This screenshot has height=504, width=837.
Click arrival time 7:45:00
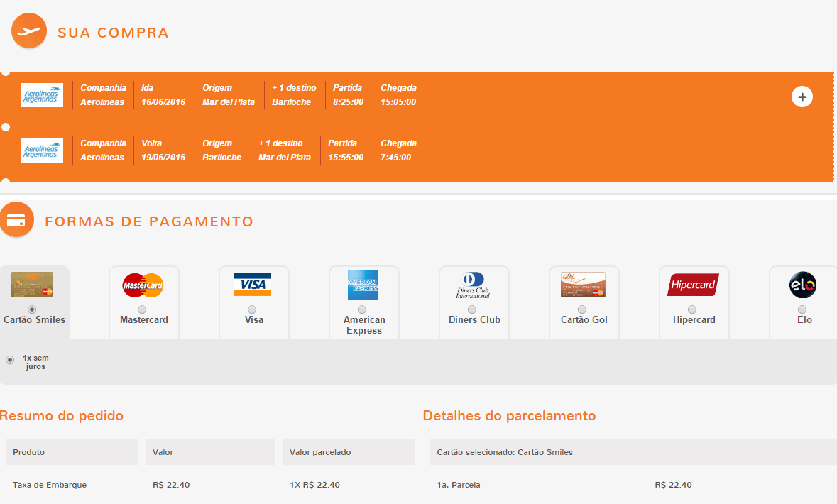[x=395, y=158]
